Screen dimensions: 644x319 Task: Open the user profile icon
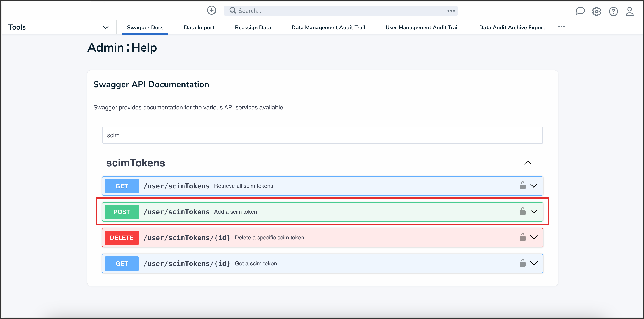coord(630,11)
